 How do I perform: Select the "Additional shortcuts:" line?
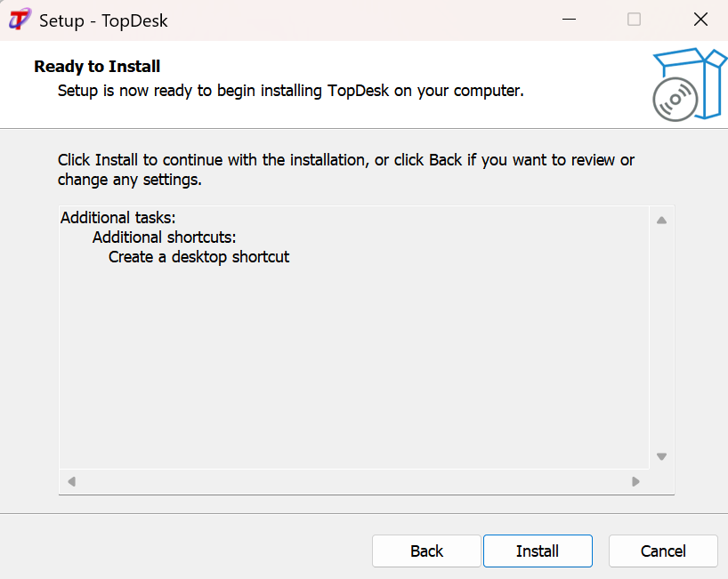pyautogui.click(x=164, y=237)
